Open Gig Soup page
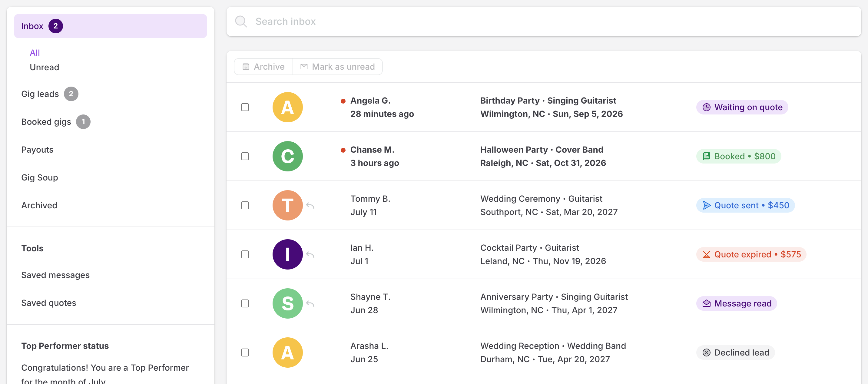 point(40,177)
